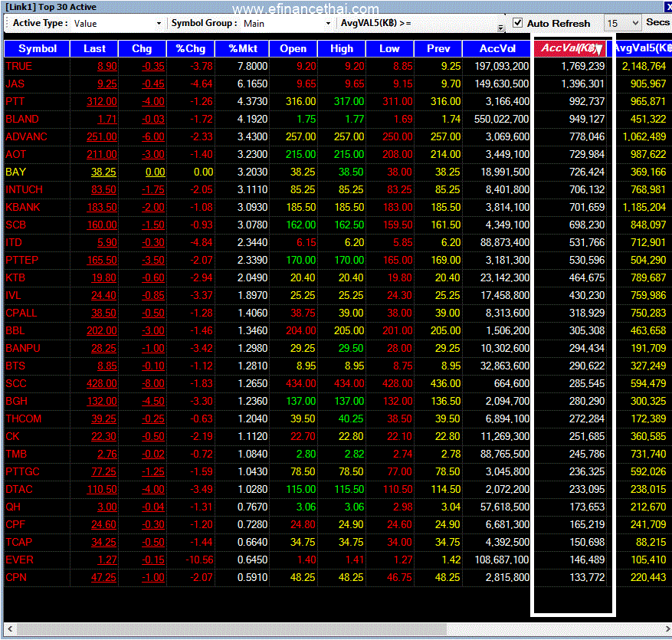Select the PTTEP symbol
Image resolution: width=672 pixels, height=640 pixels.
coord(22,260)
